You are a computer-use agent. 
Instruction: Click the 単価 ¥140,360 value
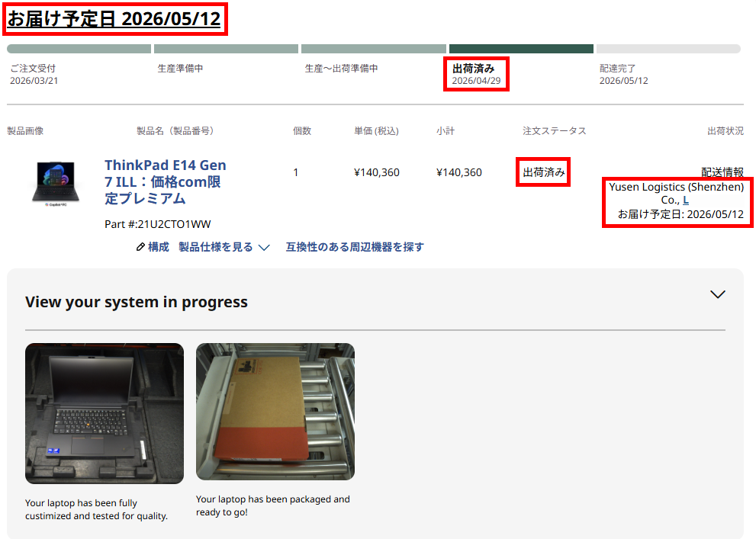[x=377, y=172]
